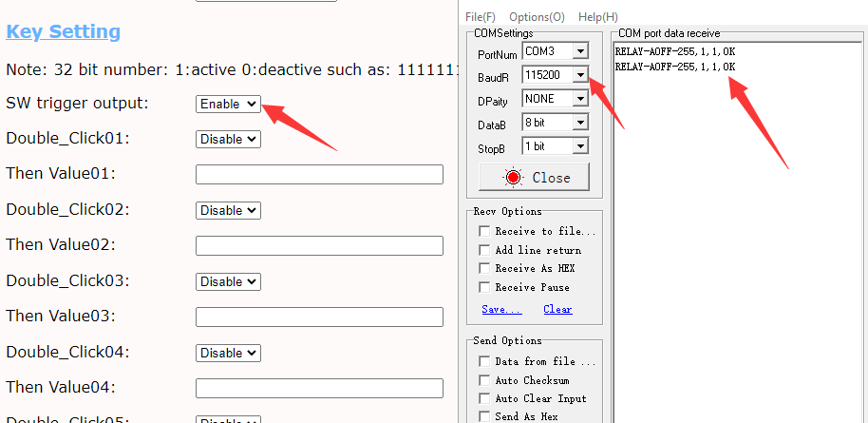Viewport: 868px width, 423px height.
Task: Open the File(F) menu
Action: (481, 17)
